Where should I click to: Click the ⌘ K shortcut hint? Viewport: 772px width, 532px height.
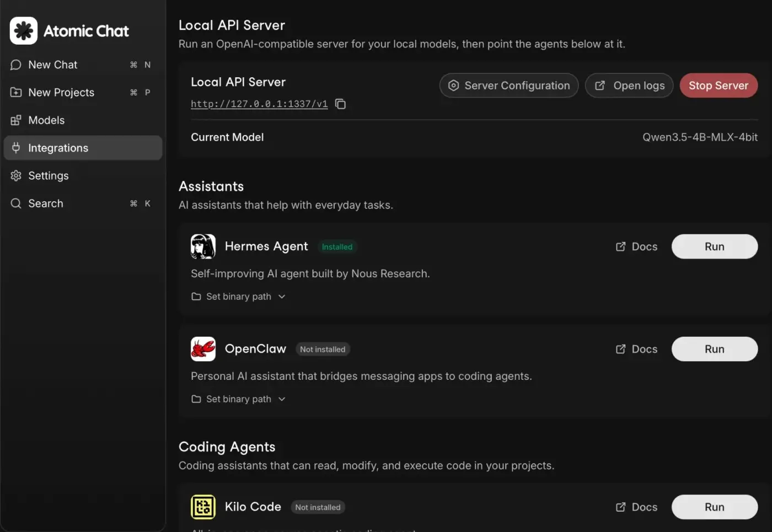coord(140,203)
